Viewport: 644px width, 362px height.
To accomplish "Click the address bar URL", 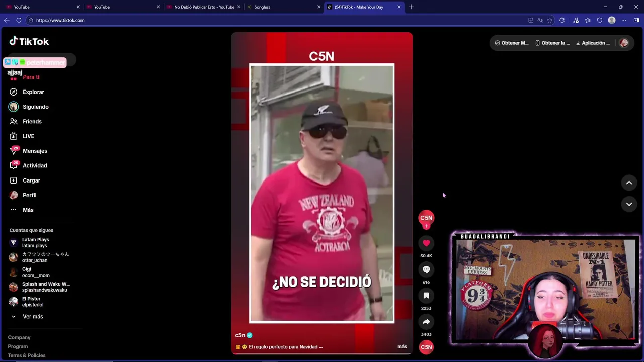I will [x=60, y=20].
